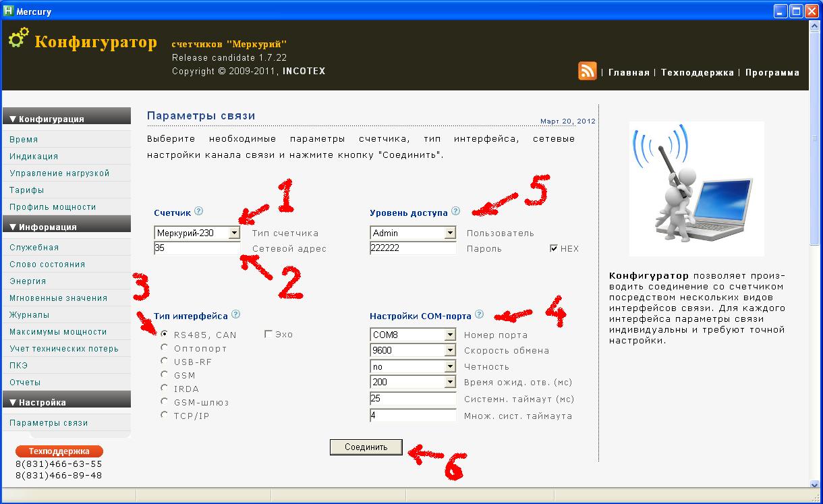Select TCP/IP interface radio button
The height and width of the screenshot is (504, 823).
point(164,415)
